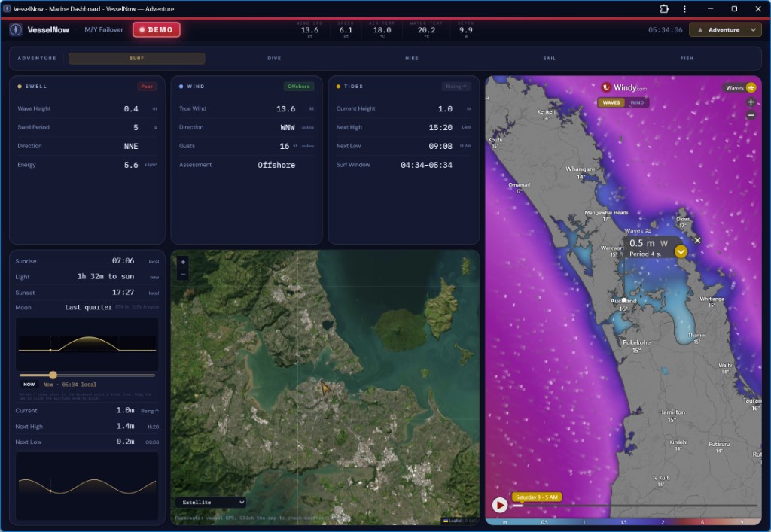Select the SURF activity tab

tap(137, 59)
